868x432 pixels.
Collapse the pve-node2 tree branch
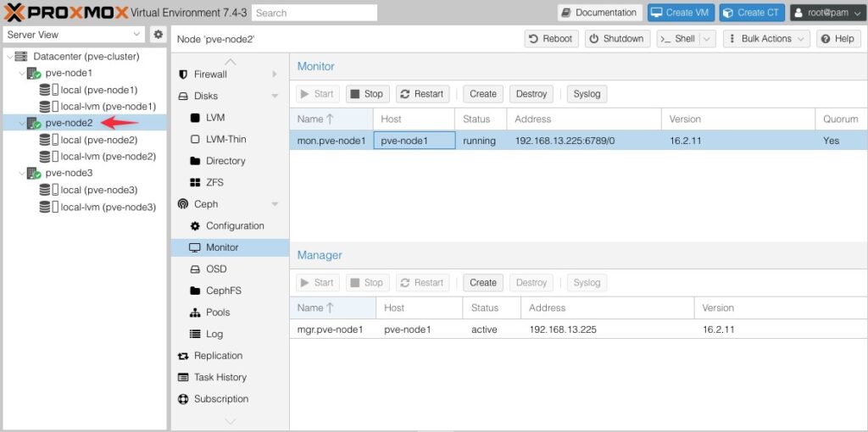click(21, 123)
